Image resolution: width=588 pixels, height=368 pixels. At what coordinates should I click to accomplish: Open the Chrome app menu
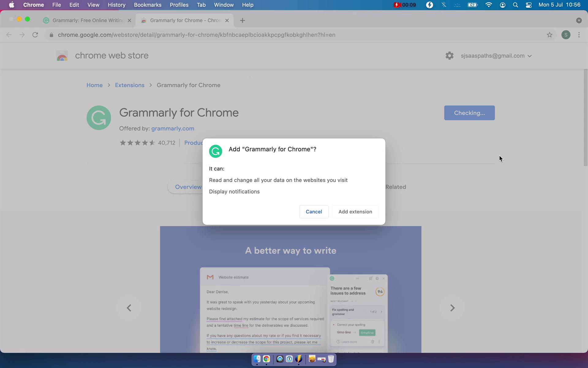pyautogui.click(x=33, y=5)
